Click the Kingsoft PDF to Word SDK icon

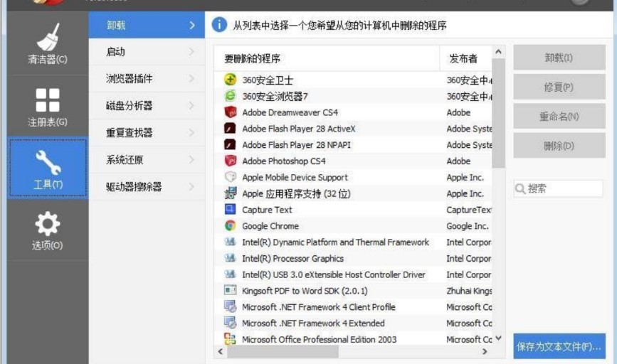[x=230, y=290]
